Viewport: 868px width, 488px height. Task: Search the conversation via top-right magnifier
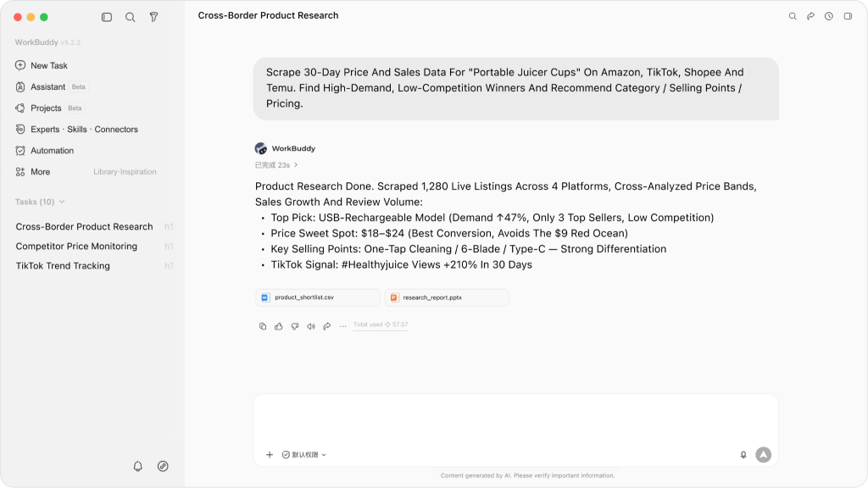click(793, 16)
